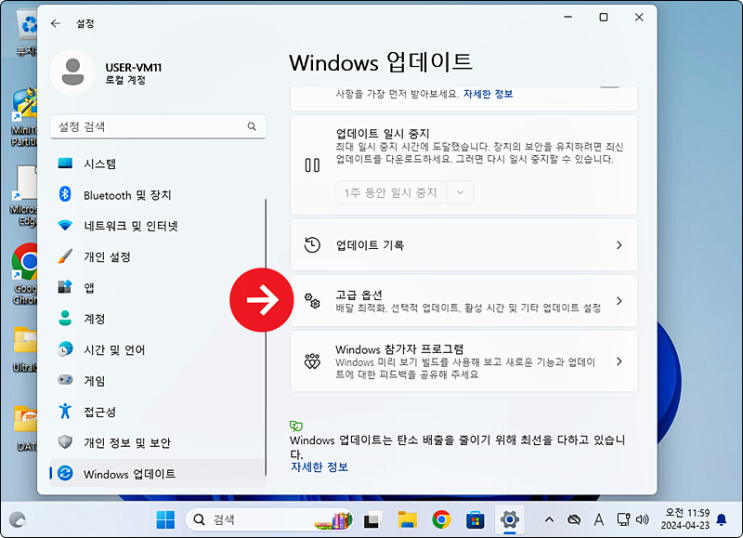
Task: Open the 접근성 sidebar entry
Action: coord(157,411)
